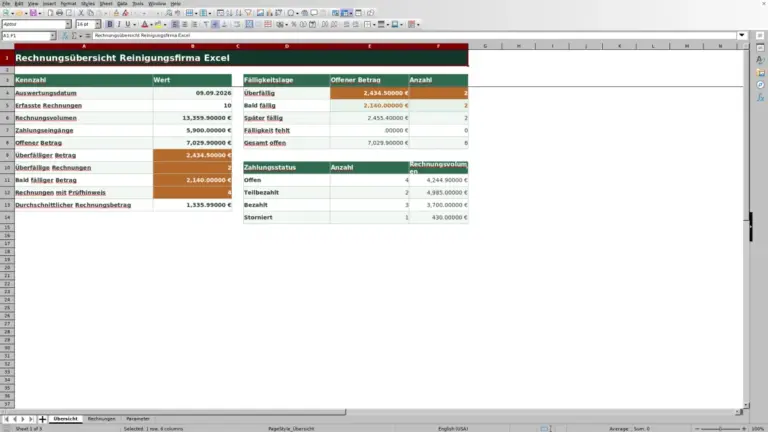The width and height of the screenshot is (768, 432).
Task: Expand Underline style dropdown arrow
Action: (x=134, y=24)
